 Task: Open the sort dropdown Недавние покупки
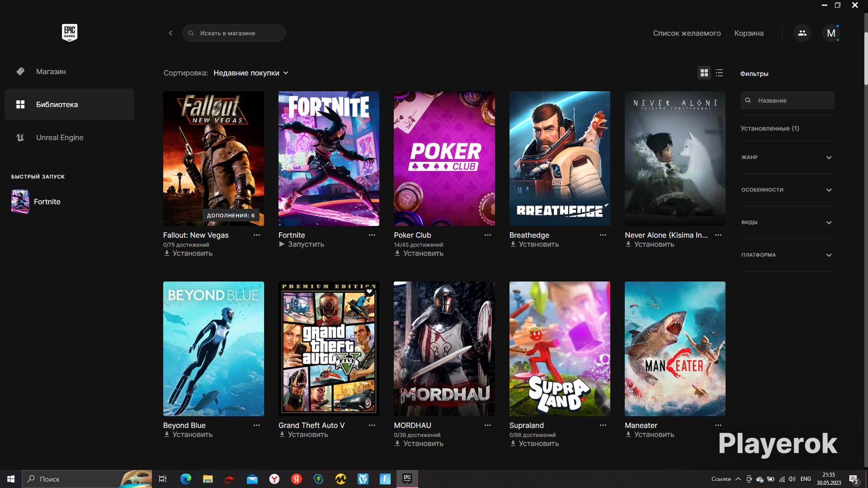(251, 73)
